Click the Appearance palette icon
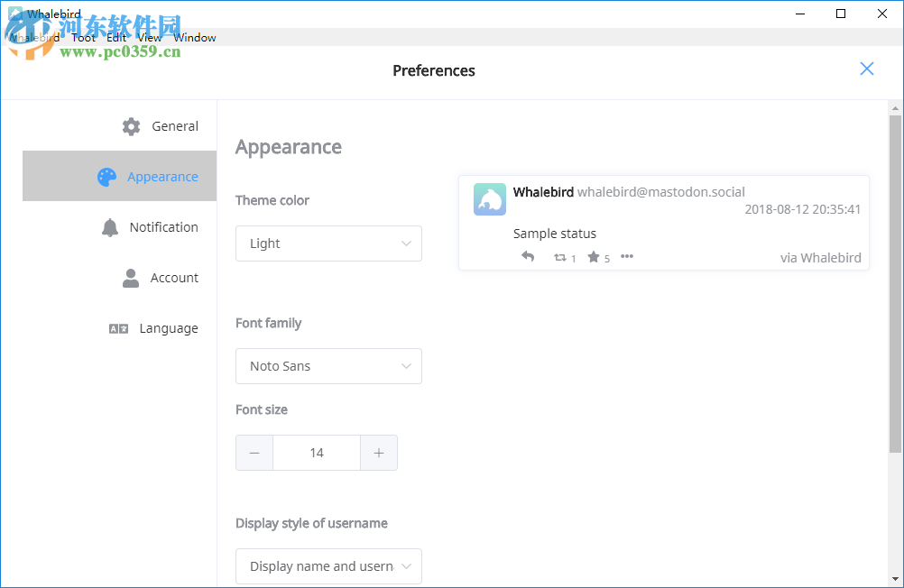The image size is (904, 588). coord(106,176)
